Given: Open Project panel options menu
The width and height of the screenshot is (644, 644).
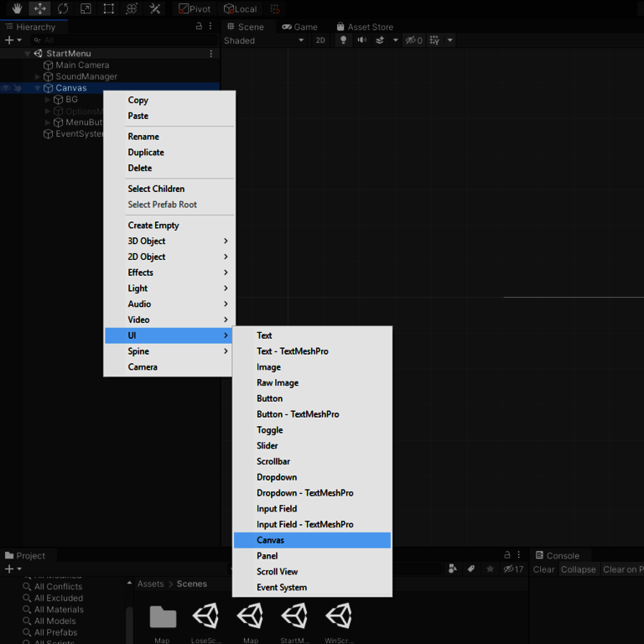Looking at the screenshot, I should [x=519, y=555].
